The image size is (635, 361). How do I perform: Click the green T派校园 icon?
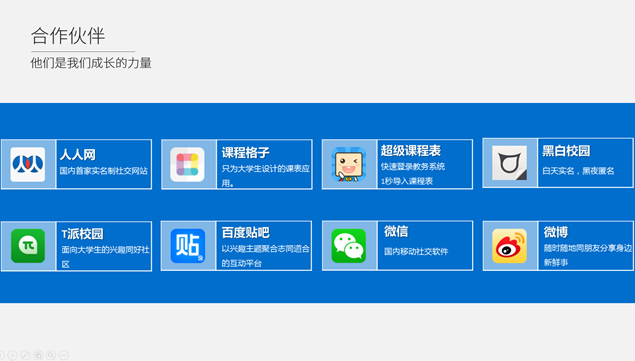28,246
